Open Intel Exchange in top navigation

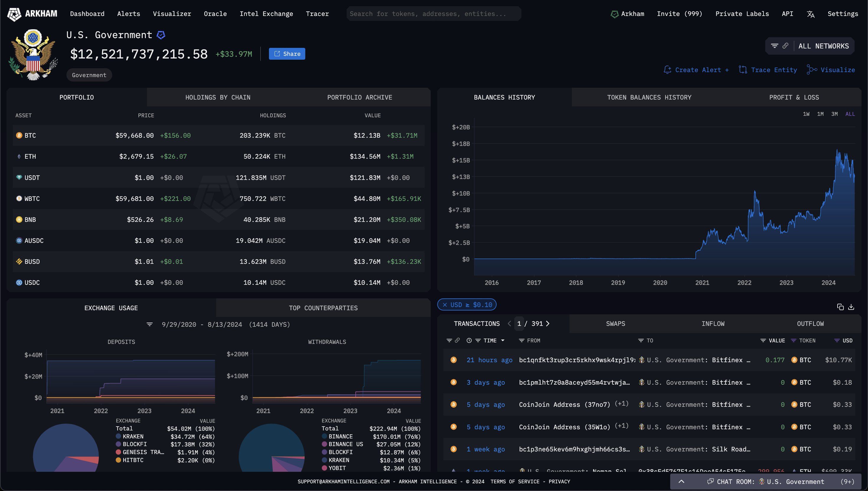(266, 14)
